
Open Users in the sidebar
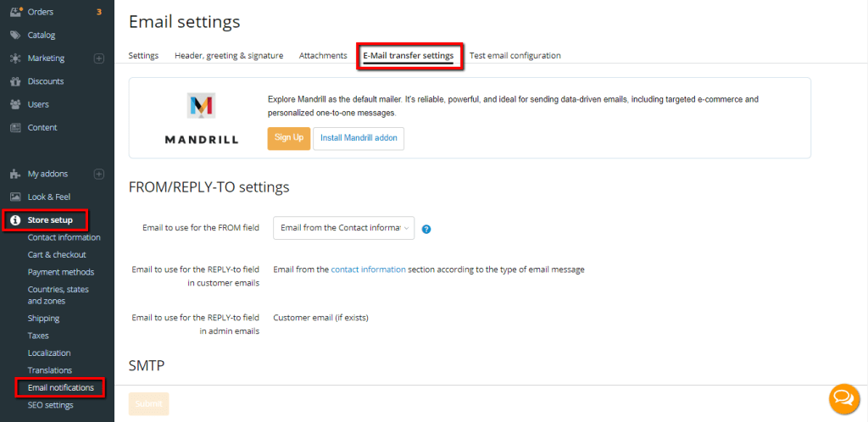(x=38, y=104)
